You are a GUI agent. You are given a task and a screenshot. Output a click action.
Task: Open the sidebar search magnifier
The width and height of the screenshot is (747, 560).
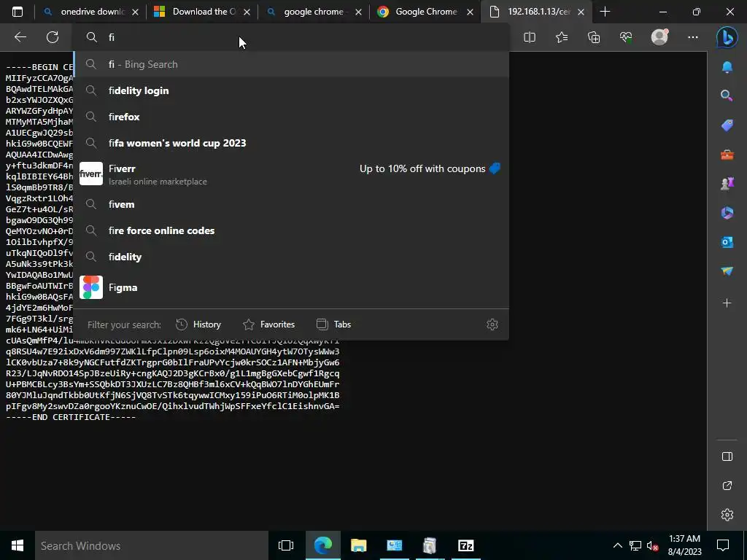[x=727, y=96]
